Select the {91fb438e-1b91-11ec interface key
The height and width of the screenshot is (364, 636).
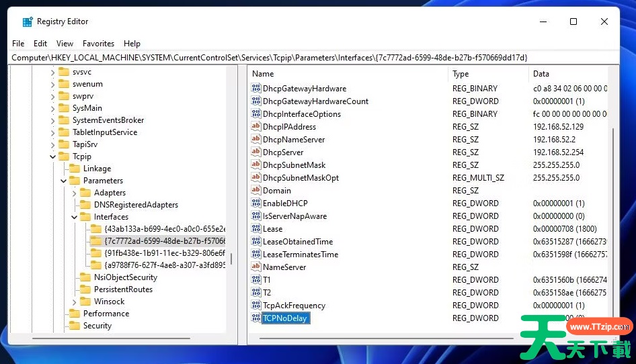[165, 253]
